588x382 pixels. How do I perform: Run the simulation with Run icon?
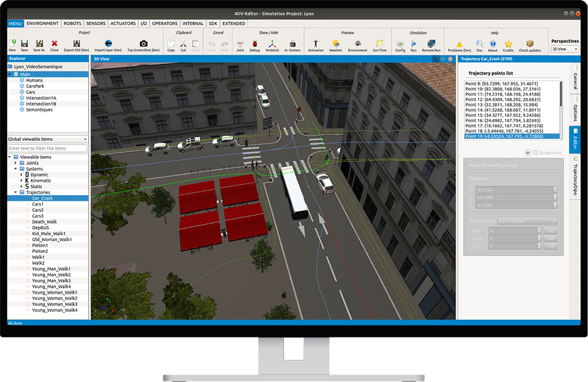[414, 44]
